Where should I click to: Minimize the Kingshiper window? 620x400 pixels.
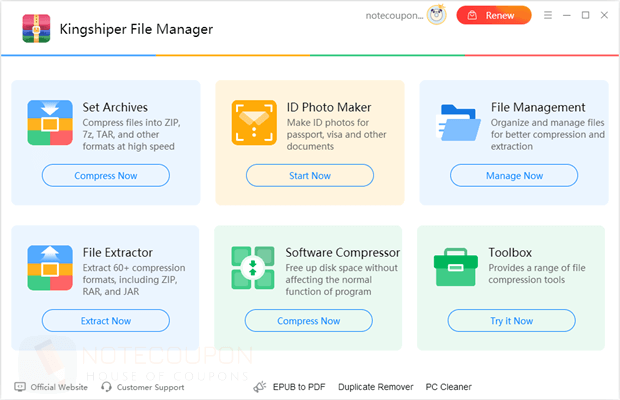[567, 15]
